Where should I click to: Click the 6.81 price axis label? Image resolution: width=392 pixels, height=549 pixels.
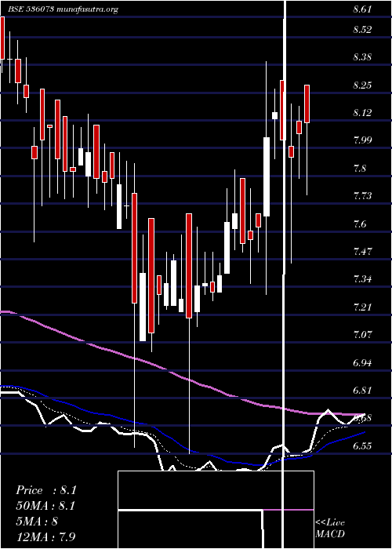[362, 391]
